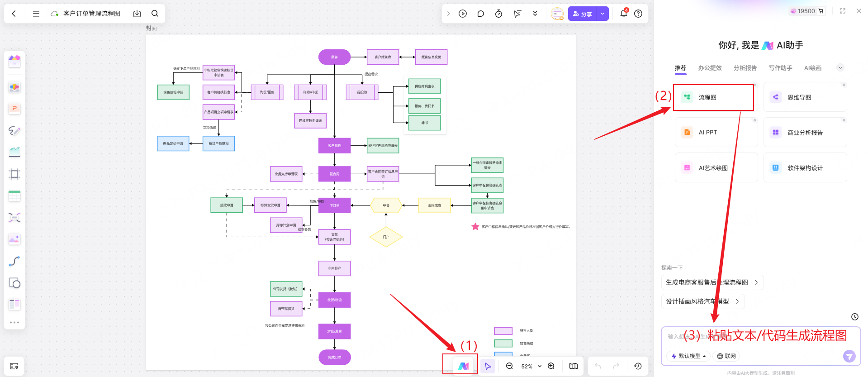868x377 pixels.
Task: Click the back arrow icon
Action: point(14,14)
